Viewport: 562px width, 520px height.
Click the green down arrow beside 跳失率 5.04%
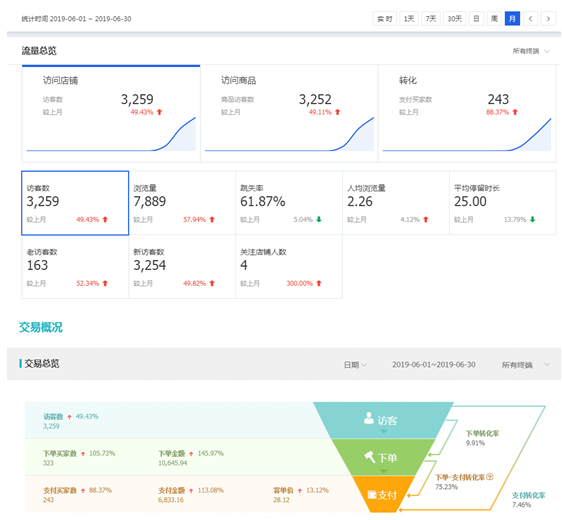[319, 219]
